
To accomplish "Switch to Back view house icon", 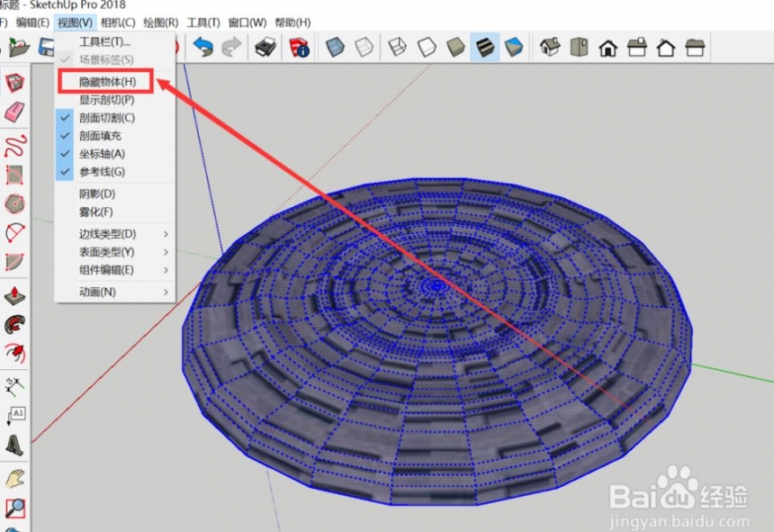I will coord(666,48).
